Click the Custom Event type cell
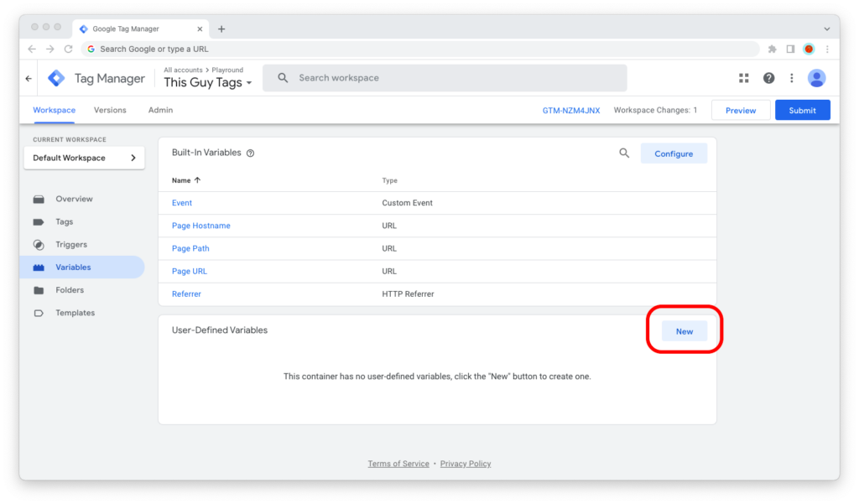The height and width of the screenshot is (504, 859). coord(407,203)
